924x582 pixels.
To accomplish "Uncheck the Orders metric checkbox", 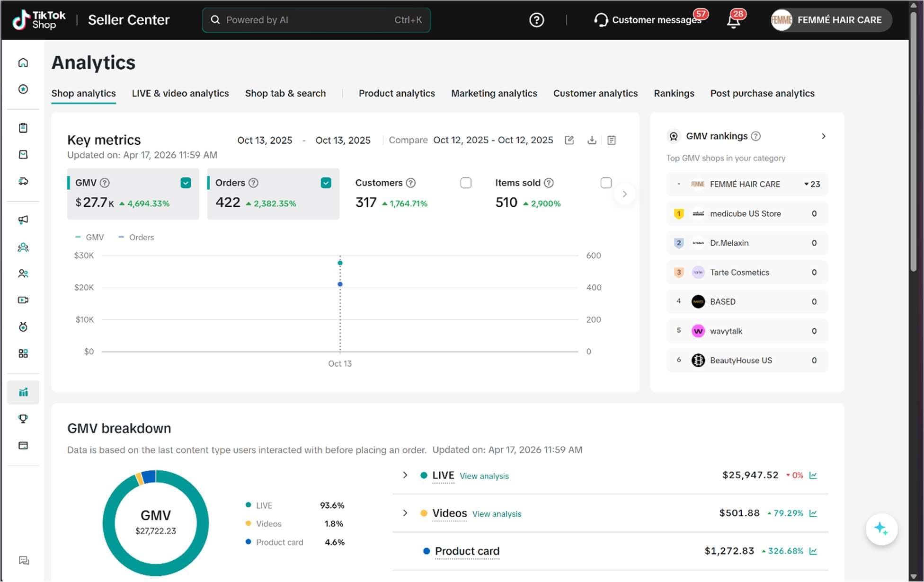I will click(326, 183).
